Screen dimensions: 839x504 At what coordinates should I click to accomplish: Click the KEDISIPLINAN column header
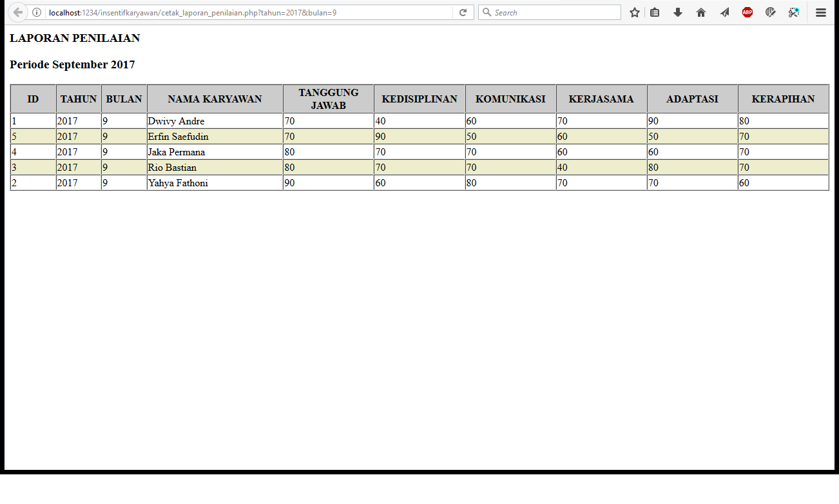419,99
